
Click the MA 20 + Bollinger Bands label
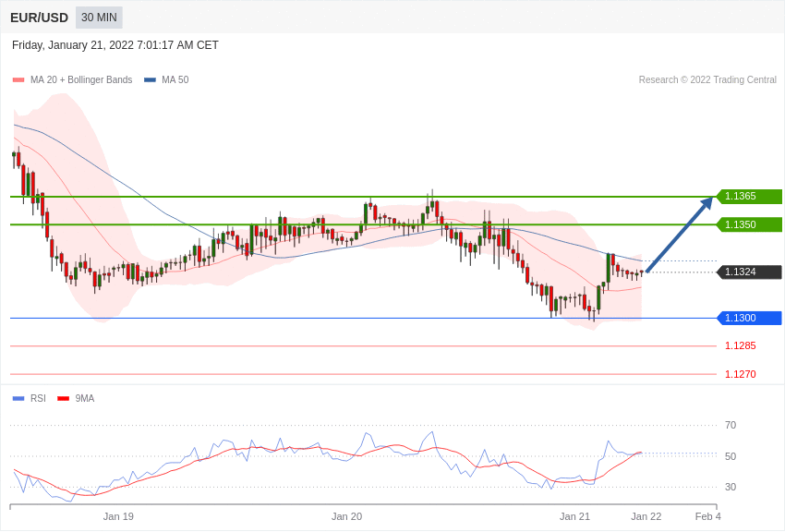(x=81, y=80)
